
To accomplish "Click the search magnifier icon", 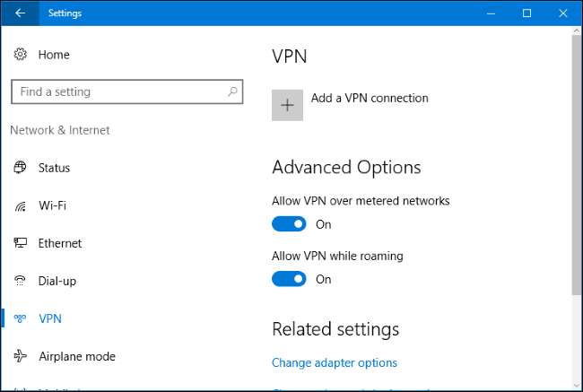I will click(232, 91).
